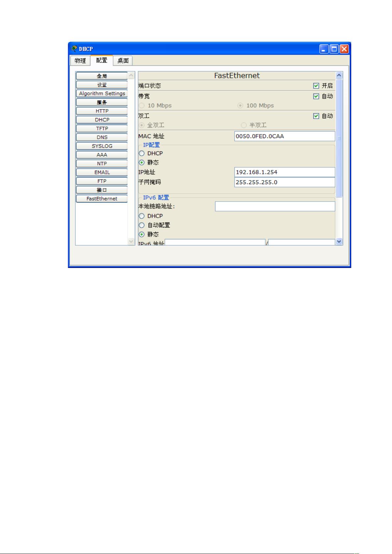Toggle the 开启 port status checkbox
Viewport: 392px width, 554px height.
316,86
